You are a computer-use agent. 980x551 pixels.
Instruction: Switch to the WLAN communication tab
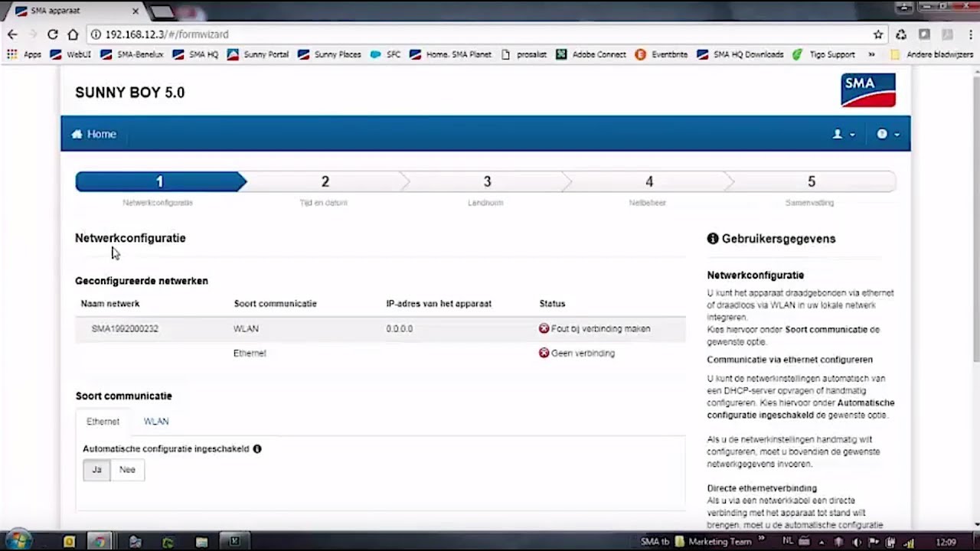point(156,422)
